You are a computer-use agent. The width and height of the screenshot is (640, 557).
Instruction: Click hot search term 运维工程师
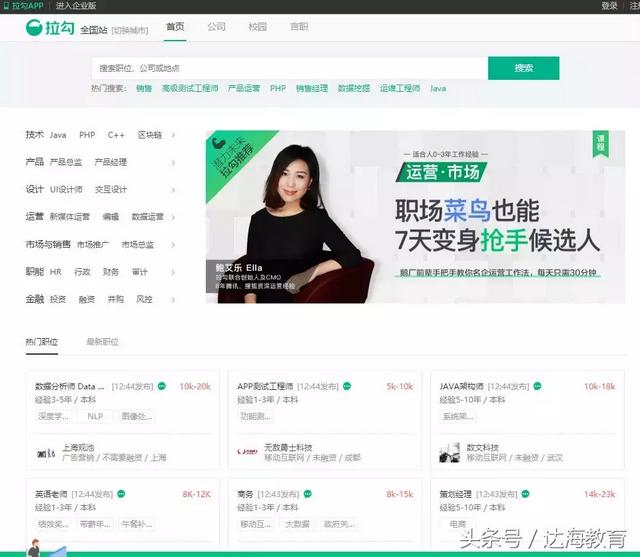pyautogui.click(x=400, y=88)
